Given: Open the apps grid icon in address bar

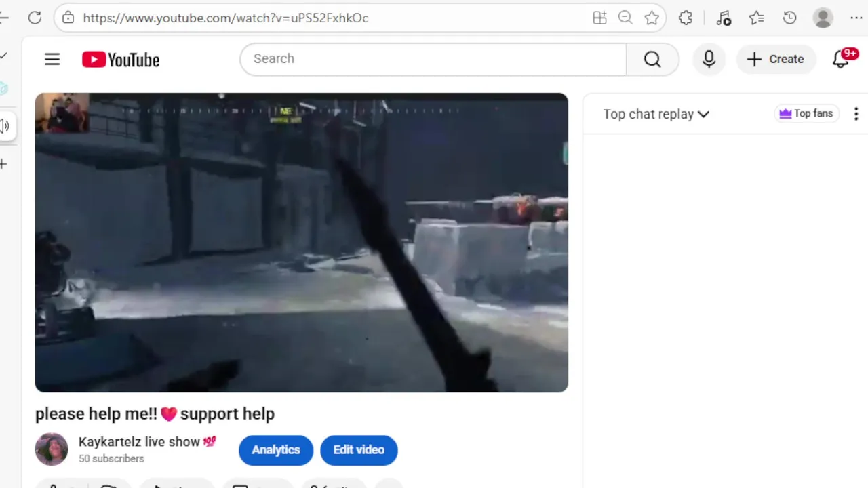Looking at the screenshot, I should click(x=599, y=18).
